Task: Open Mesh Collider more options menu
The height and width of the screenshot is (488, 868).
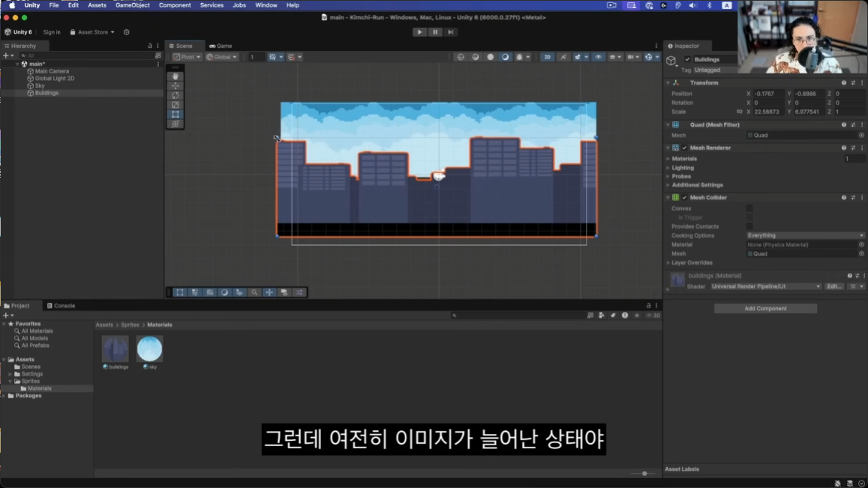Action: (862, 198)
